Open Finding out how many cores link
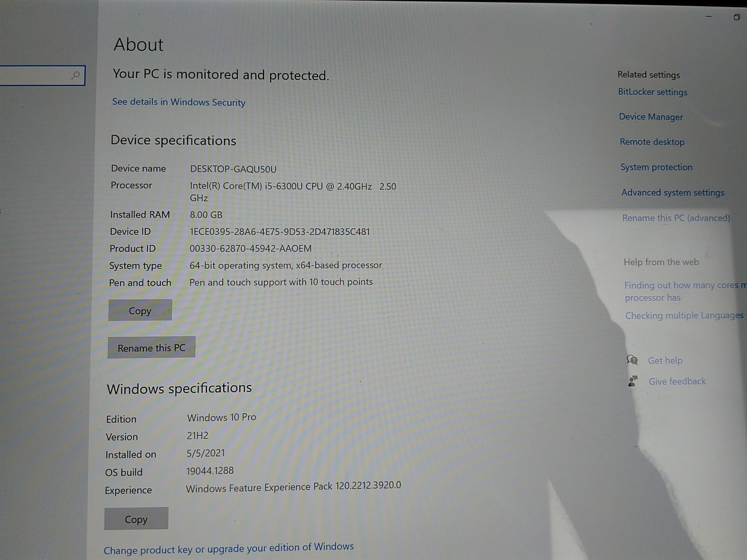747x560 pixels. pyautogui.click(x=685, y=291)
